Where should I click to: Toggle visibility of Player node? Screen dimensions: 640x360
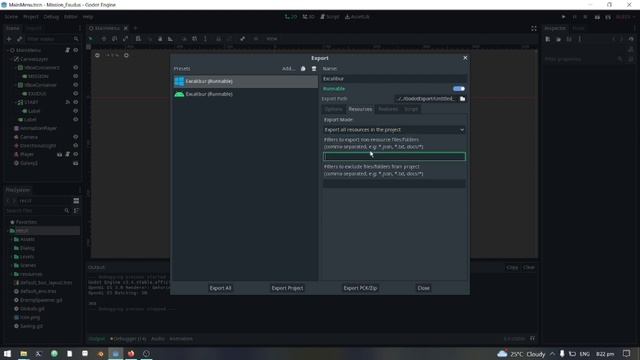(x=76, y=154)
